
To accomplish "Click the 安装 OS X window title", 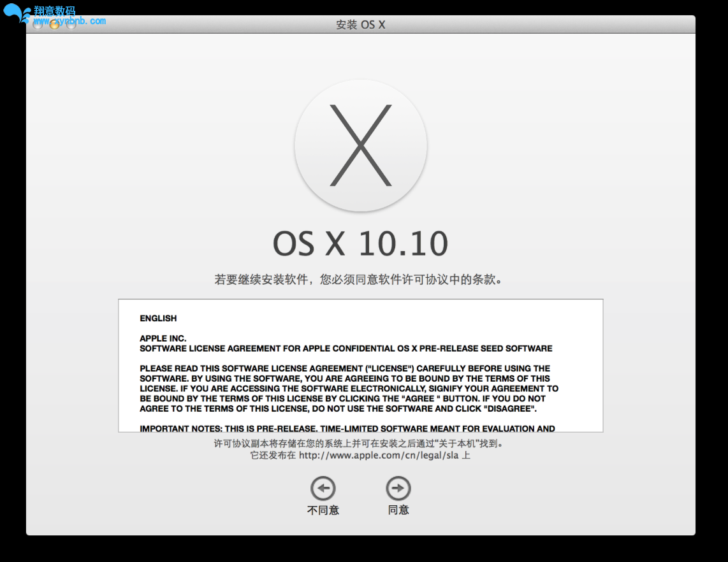I will pos(361,25).
